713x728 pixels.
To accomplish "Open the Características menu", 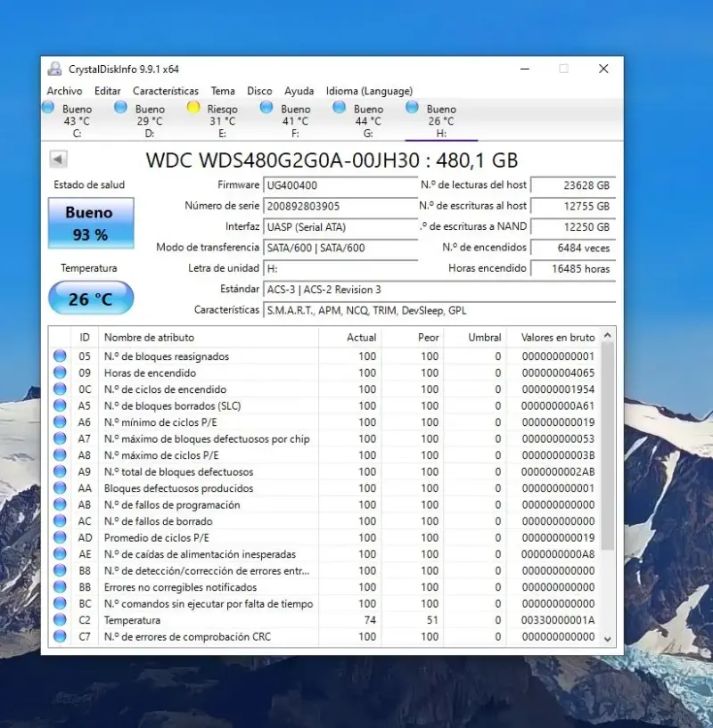I will (166, 91).
